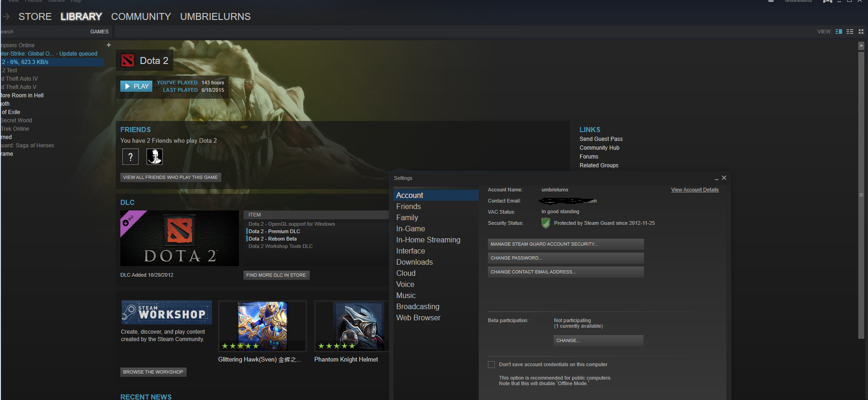Open Phantom Knight Helmet workshop thumbnail

pos(352,326)
